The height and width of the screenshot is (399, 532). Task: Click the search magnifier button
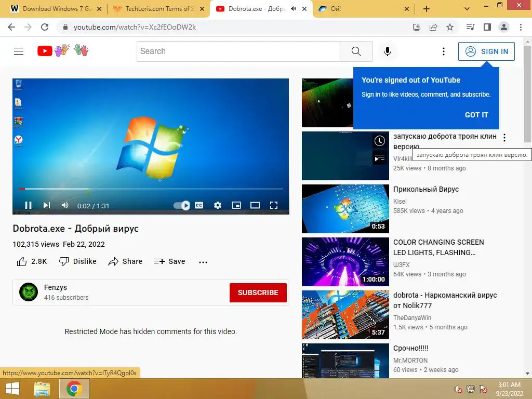tap(356, 51)
